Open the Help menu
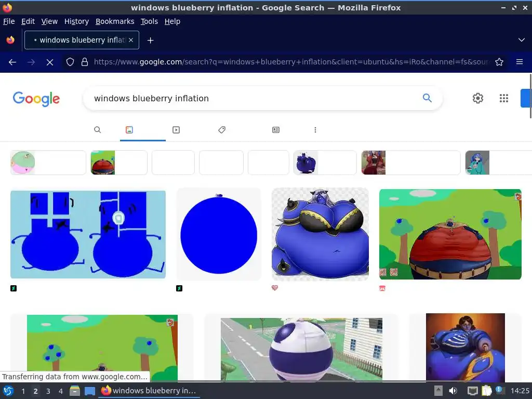This screenshot has height=399, width=532. click(x=172, y=21)
